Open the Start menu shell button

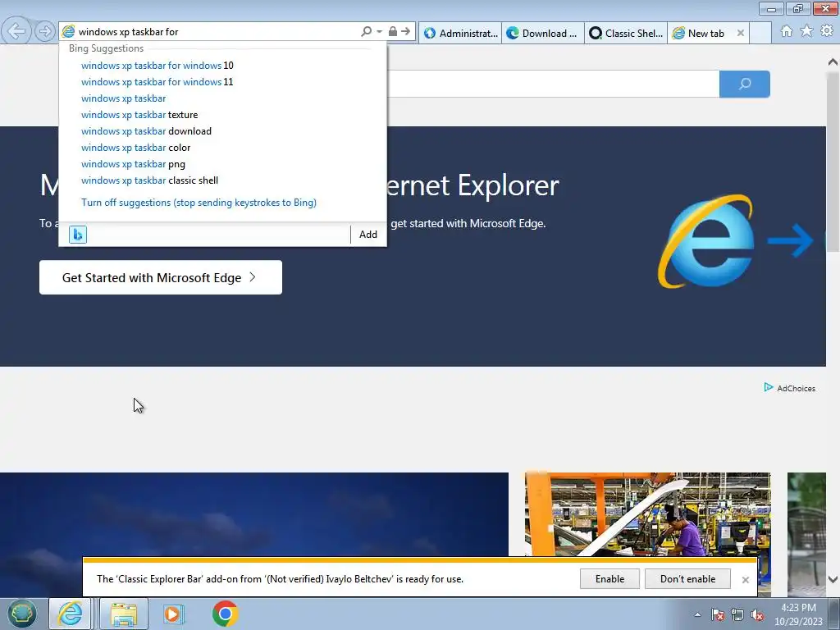pos(21,614)
